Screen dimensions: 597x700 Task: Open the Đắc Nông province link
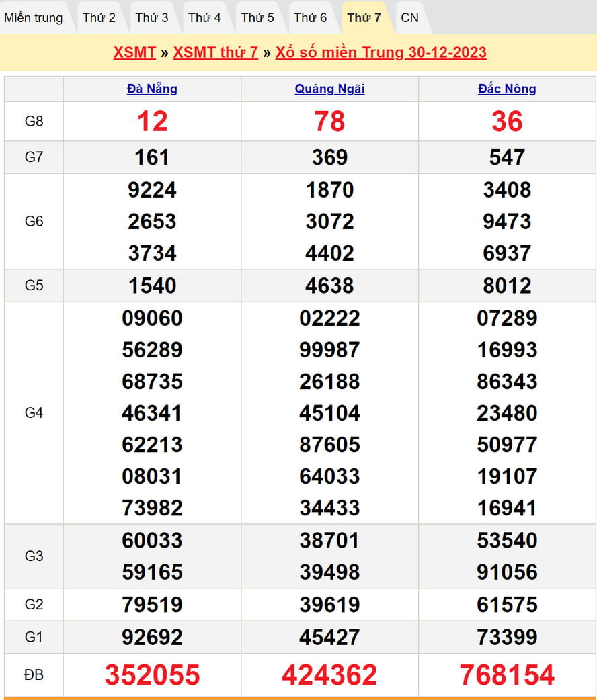pyautogui.click(x=507, y=89)
